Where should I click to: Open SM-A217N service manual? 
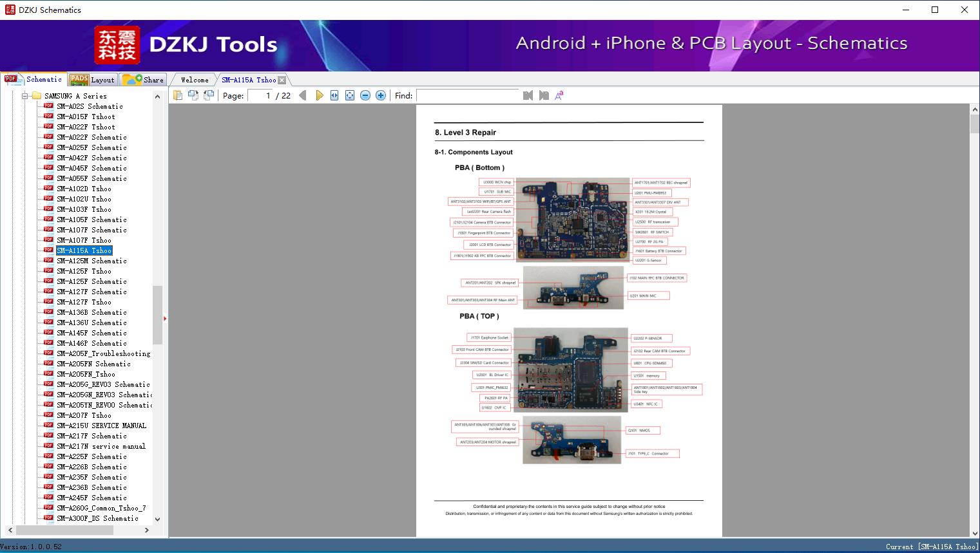(x=101, y=446)
